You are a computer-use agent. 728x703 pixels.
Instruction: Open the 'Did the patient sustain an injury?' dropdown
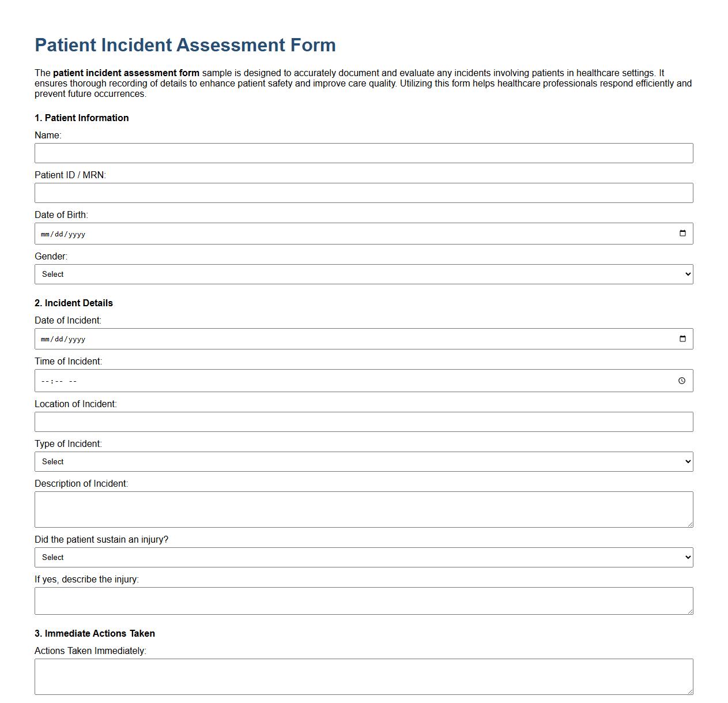363,557
